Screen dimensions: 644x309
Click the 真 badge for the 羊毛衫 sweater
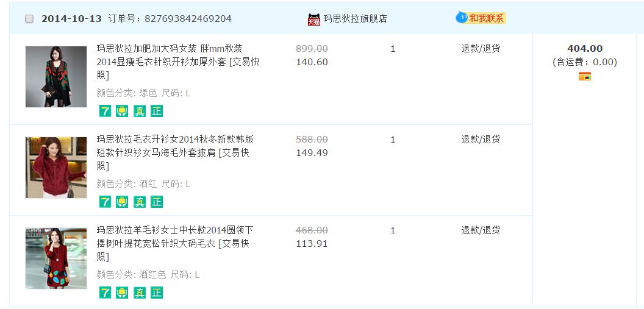coord(140,293)
